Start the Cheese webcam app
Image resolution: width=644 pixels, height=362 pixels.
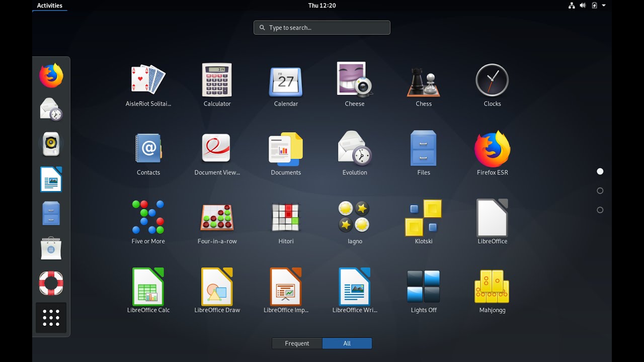tap(355, 79)
